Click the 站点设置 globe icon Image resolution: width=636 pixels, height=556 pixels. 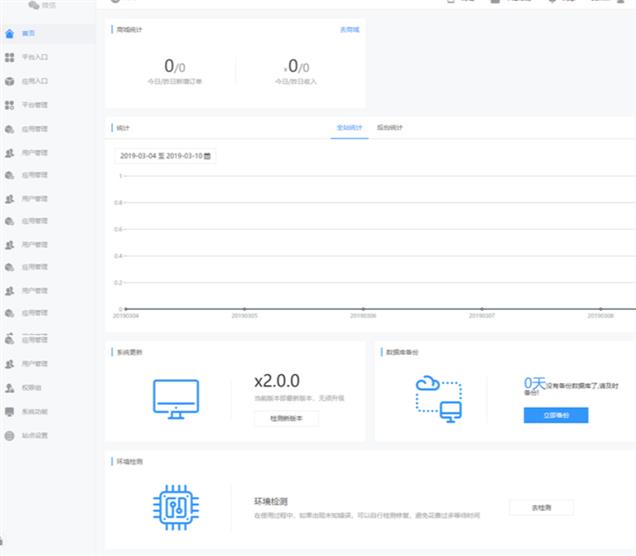tap(10, 436)
